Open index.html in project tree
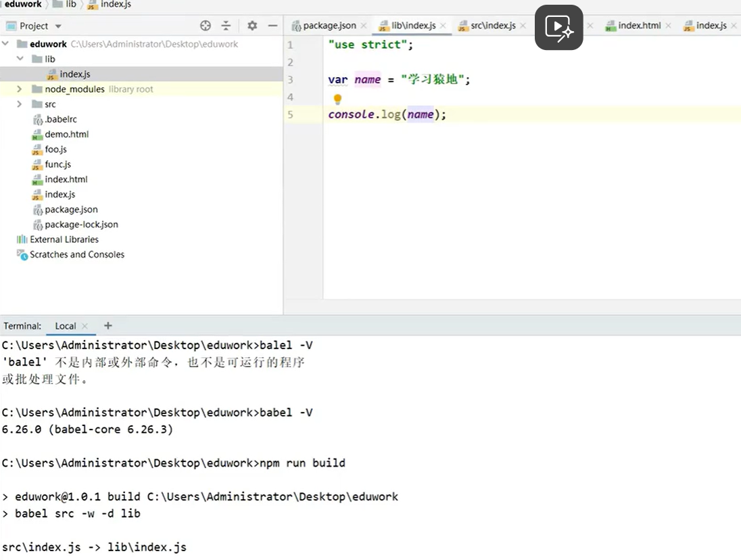 point(60,180)
